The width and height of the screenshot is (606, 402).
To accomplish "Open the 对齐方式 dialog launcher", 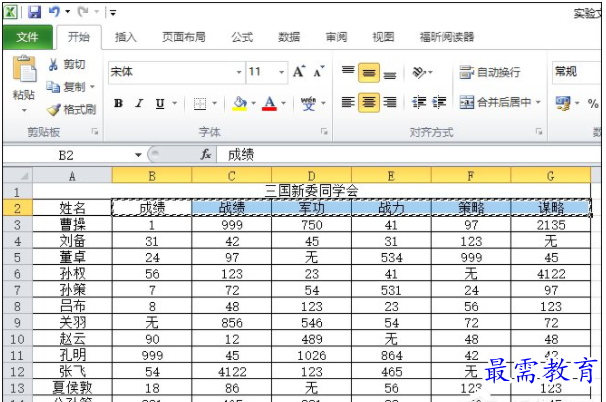I will [539, 132].
